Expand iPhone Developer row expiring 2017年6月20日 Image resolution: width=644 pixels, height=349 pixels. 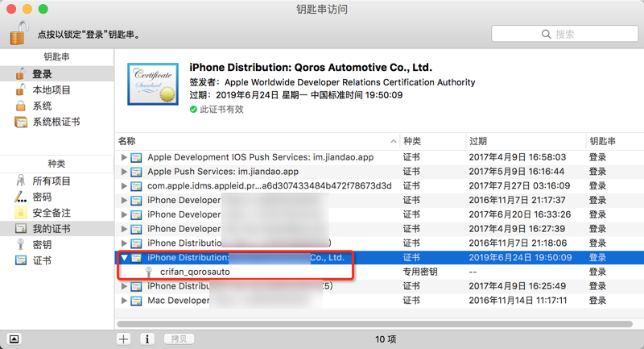[124, 214]
